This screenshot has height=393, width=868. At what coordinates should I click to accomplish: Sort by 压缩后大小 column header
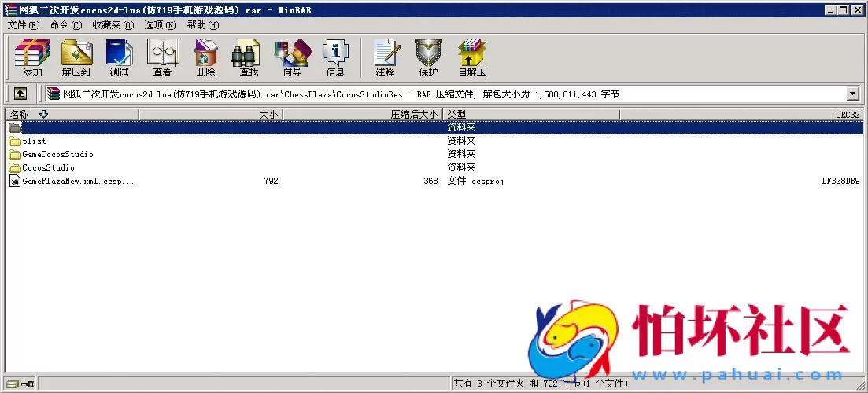point(363,115)
